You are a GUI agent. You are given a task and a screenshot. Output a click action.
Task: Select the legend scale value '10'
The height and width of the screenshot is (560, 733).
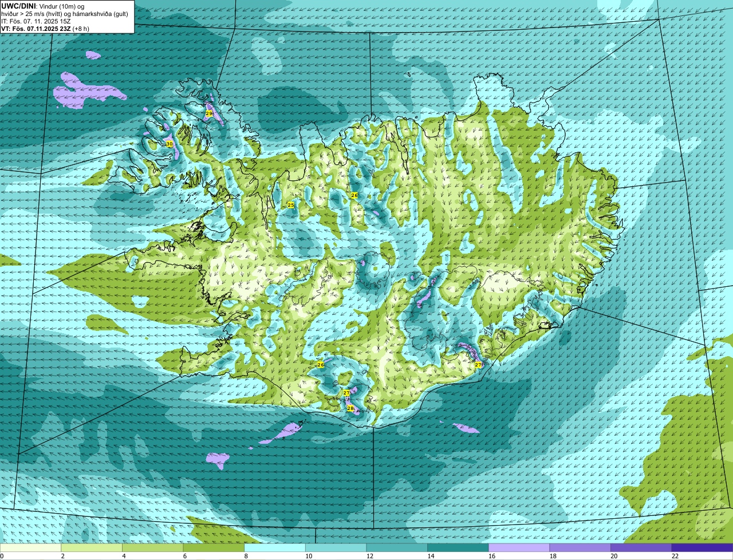[309, 556]
